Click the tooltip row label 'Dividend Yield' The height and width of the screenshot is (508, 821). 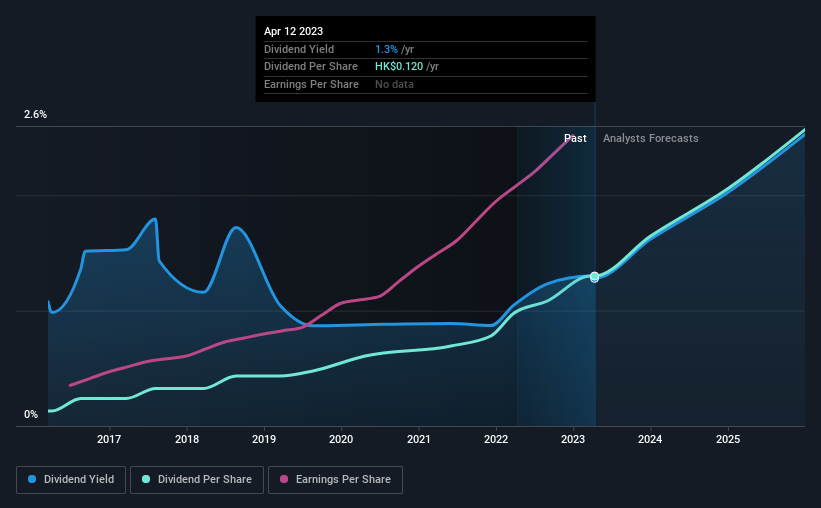tap(299, 49)
